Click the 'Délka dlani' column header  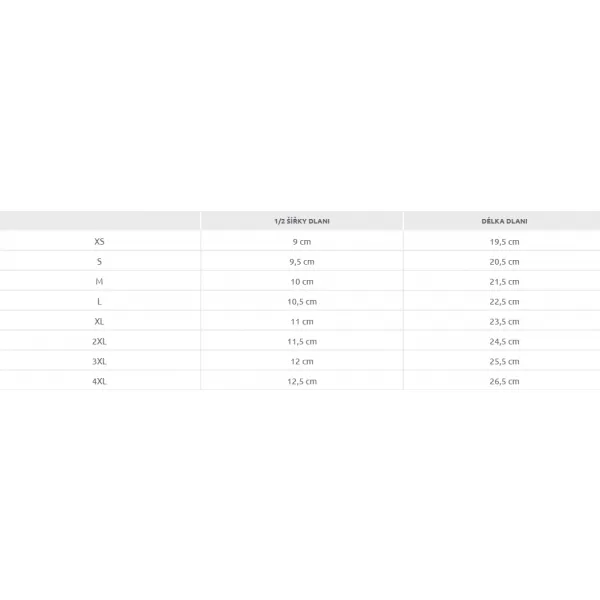tap(504, 221)
